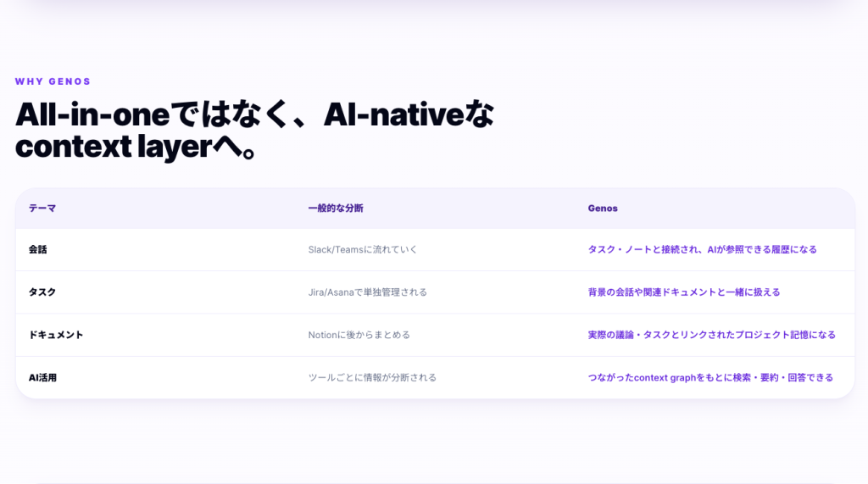868x484 pixels.
Task: Click the ツールごとに情報が分断される cell
Action: tap(372, 378)
